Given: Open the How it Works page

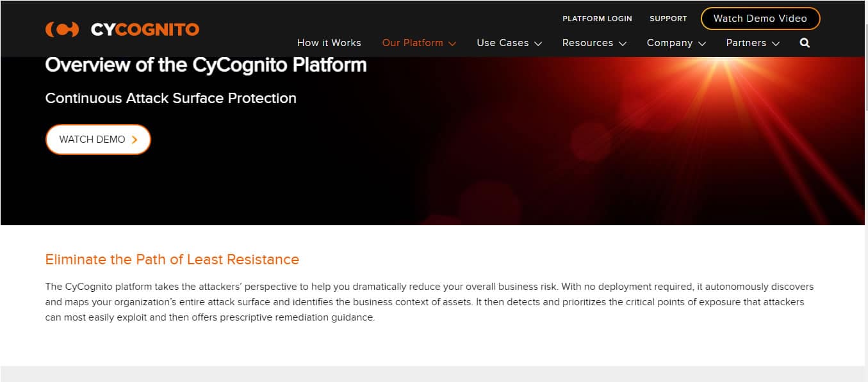Looking at the screenshot, I should (x=329, y=43).
